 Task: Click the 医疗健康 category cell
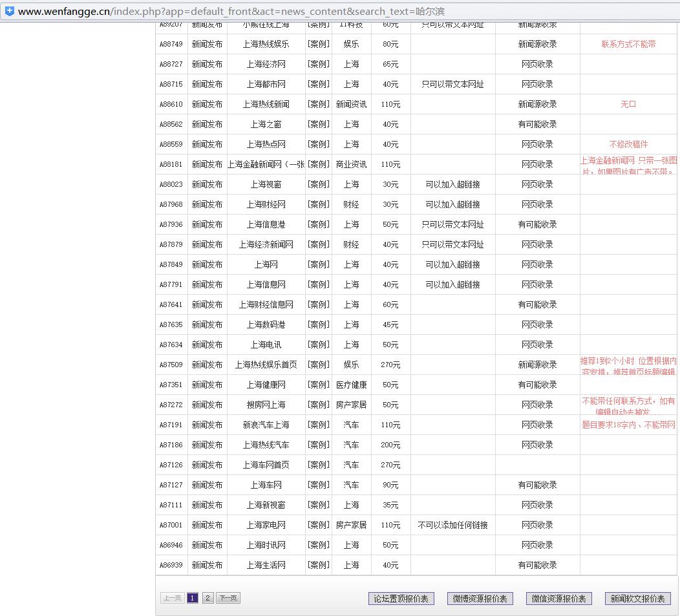click(351, 385)
